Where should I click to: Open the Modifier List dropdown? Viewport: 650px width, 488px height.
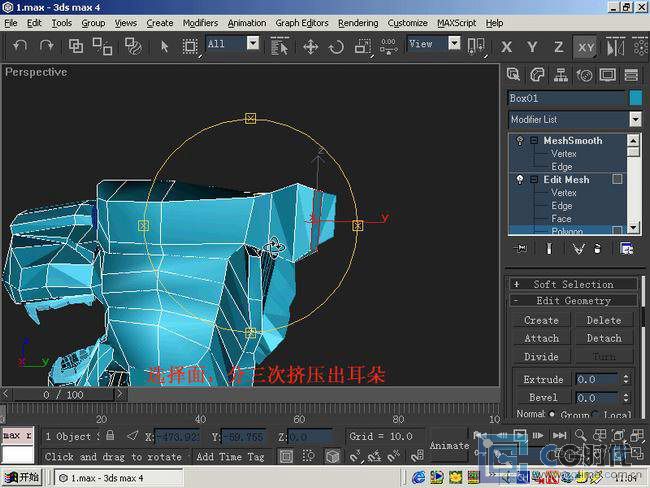coord(635,119)
